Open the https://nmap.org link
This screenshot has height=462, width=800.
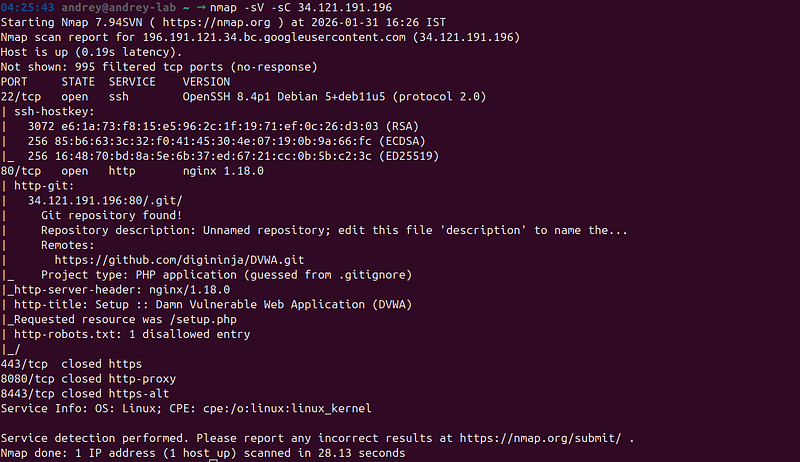[x=216, y=22]
